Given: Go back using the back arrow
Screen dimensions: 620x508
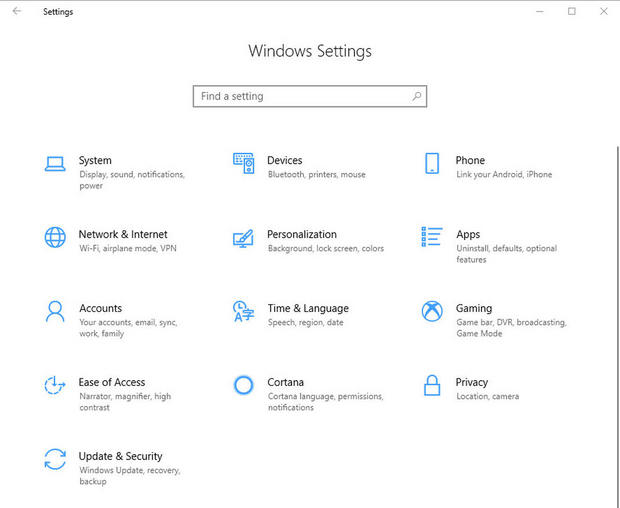Looking at the screenshot, I should 16,12.
